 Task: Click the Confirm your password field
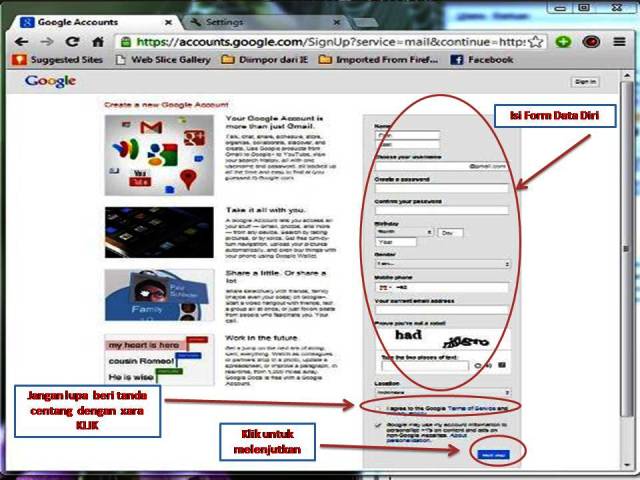pos(442,210)
